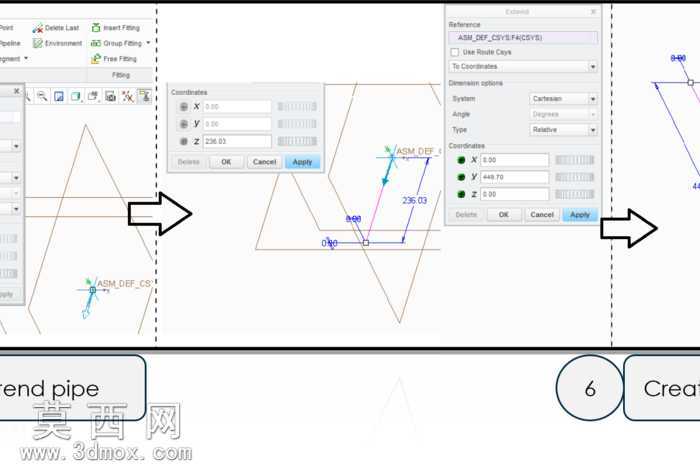Screen dimensions: 700x465
Task: Open the Display Style cube icon
Action: click(x=75, y=96)
